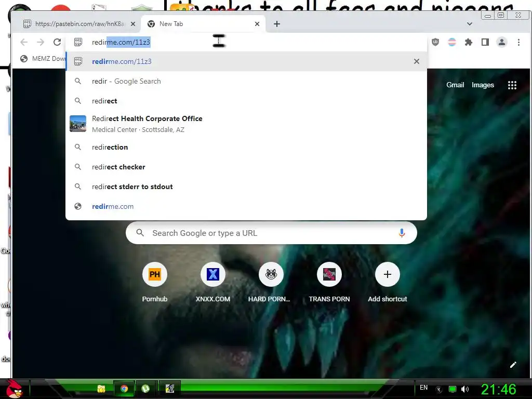Open the folder icon in the taskbar

(101, 389)
